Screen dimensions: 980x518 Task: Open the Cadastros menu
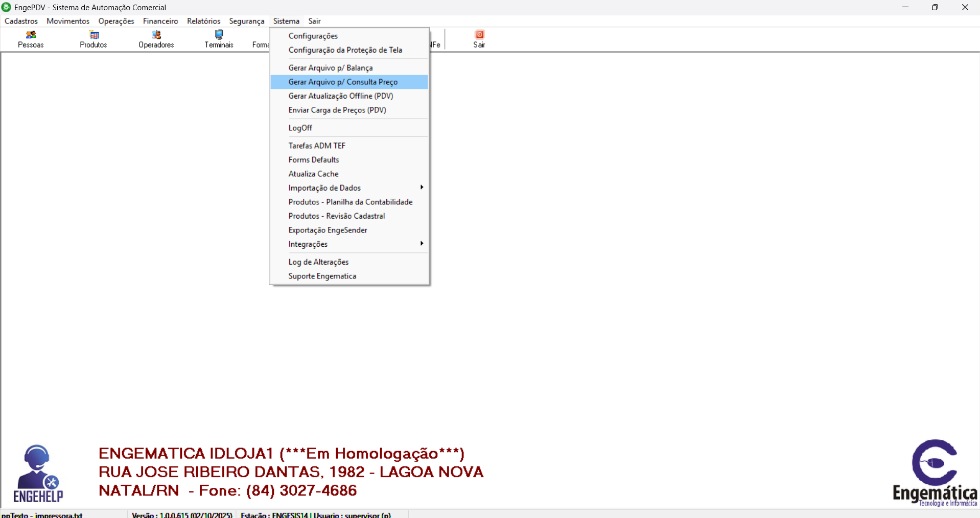(x=21, y=21)
